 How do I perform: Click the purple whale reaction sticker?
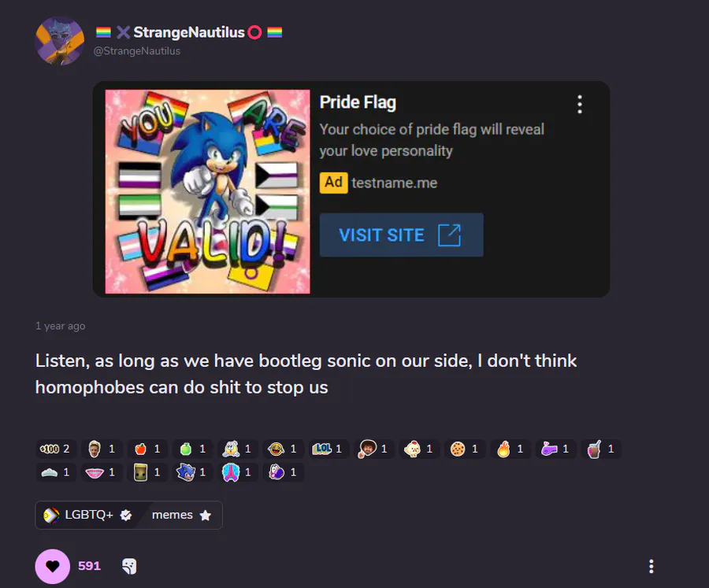click(x=555, y=449)
